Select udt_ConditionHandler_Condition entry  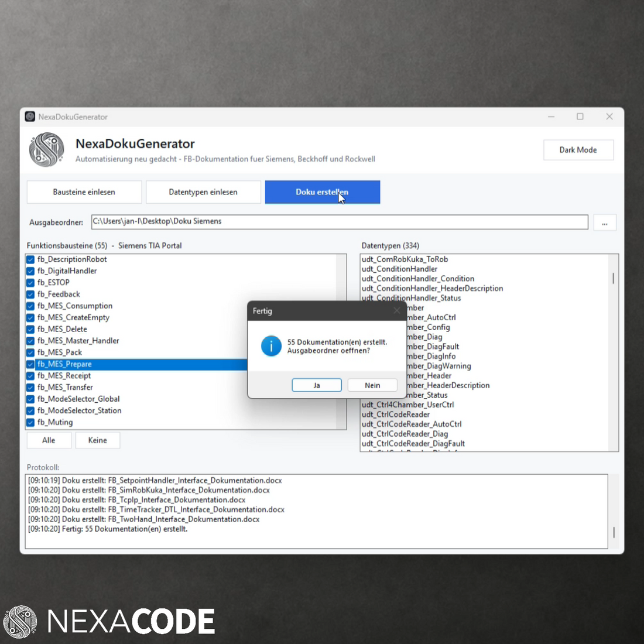tap(417, 279)
